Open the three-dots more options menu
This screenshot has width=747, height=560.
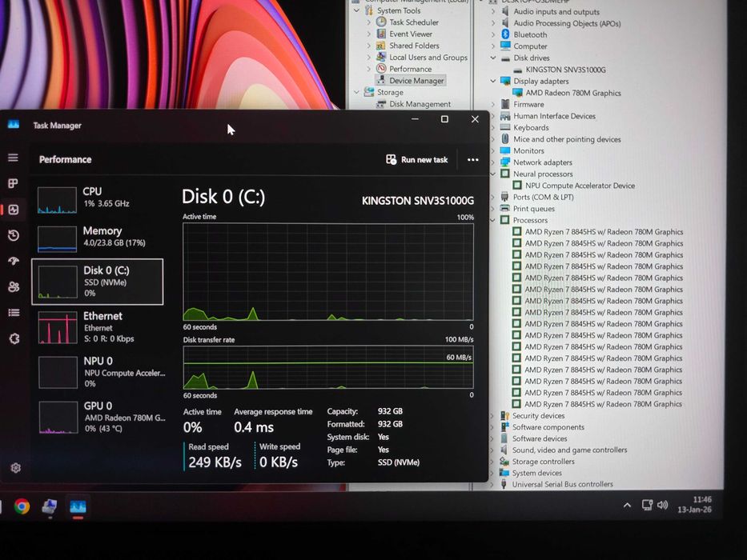pyautogui.click(x=472, y=160)
